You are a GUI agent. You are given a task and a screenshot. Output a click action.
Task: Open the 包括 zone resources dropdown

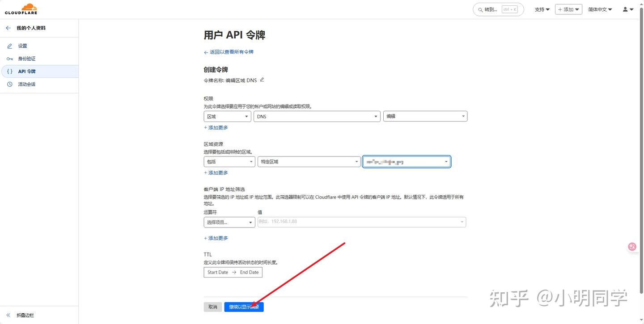click(229, 162)
